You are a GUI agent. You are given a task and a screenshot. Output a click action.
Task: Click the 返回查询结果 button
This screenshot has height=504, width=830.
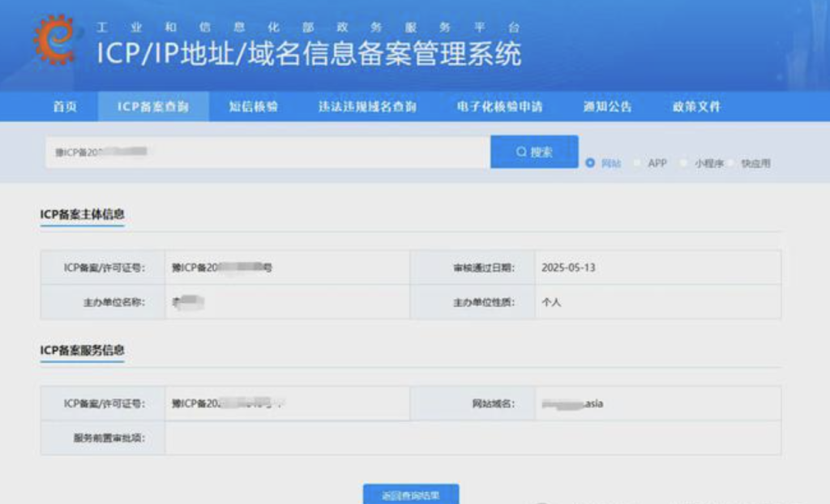(x=411, y=494)
